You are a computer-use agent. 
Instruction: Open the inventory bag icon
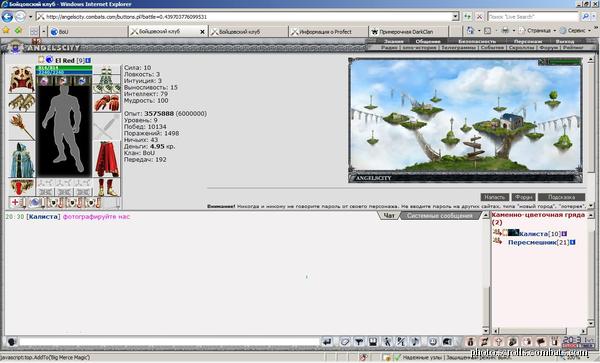471,342
